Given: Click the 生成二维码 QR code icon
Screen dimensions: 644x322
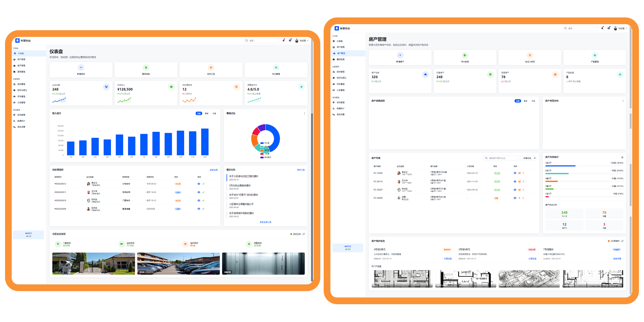Looking at the screenshot, I should point(530,55).
